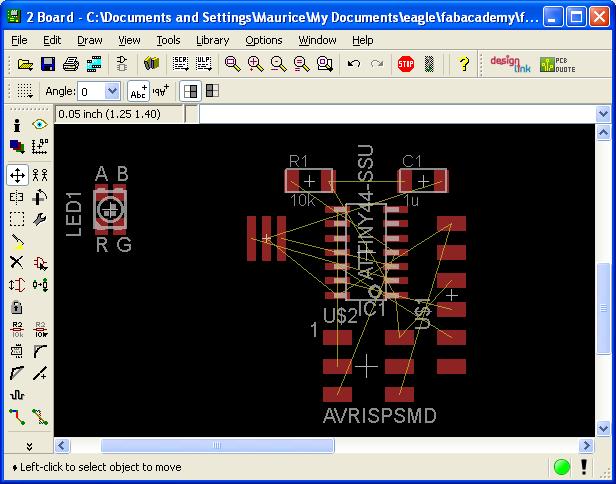Image resolution: width=616 pixels, height=484 pixels.
Task: Enable the mirrored text option
Action: click(161, 91)
